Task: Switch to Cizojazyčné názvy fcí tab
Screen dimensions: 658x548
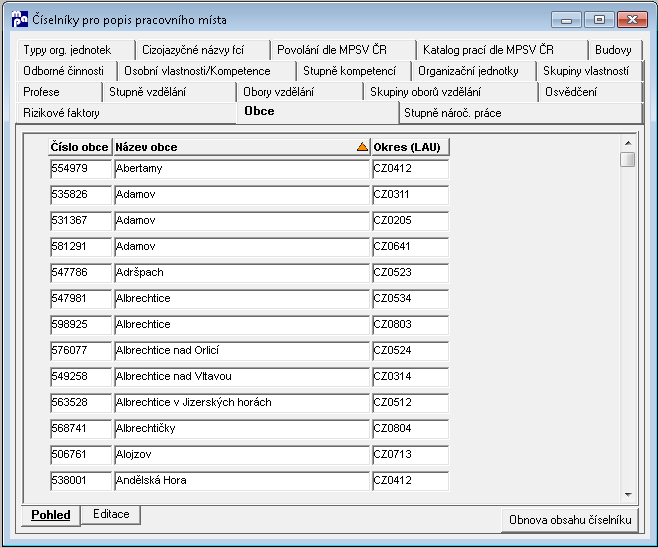Action: [203, 50]
